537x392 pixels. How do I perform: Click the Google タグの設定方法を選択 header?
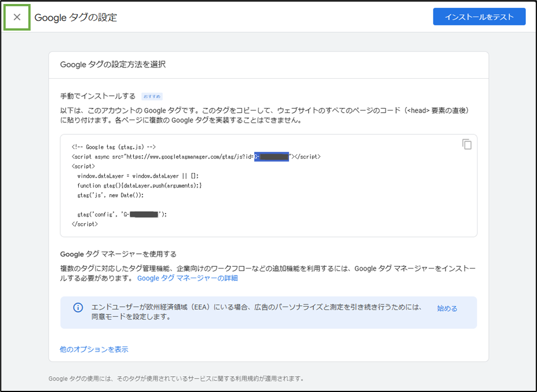click(x=113, y=65)
